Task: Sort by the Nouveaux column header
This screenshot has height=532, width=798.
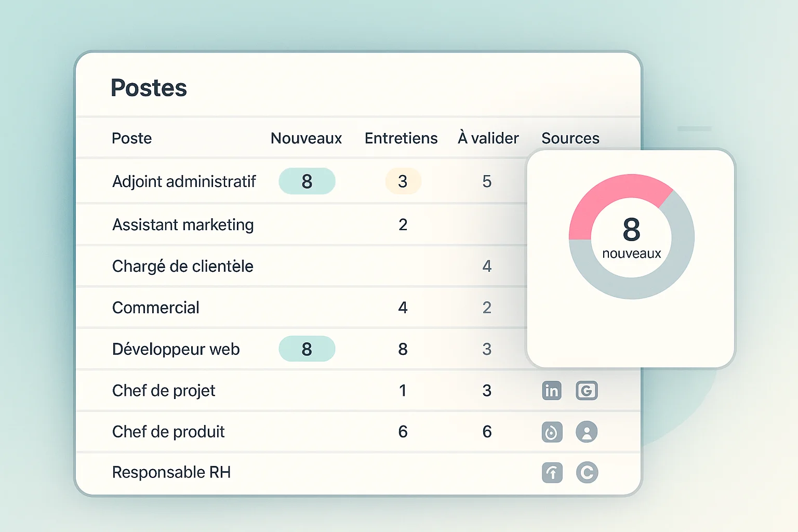Action: coord(306,138)
